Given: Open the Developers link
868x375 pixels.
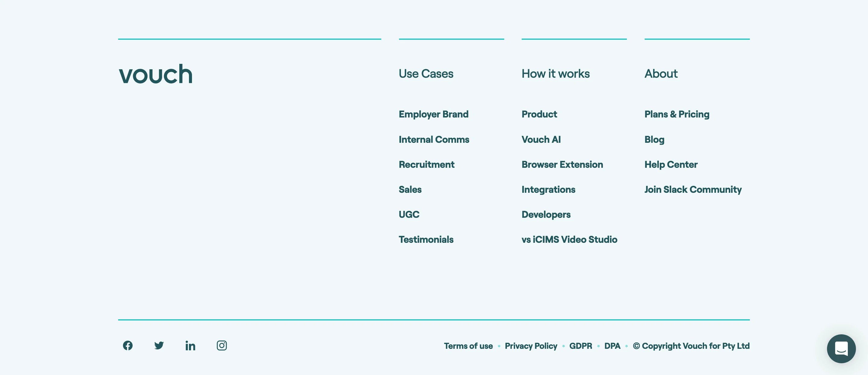Looking at the screenshot, I should pos(546,215).
